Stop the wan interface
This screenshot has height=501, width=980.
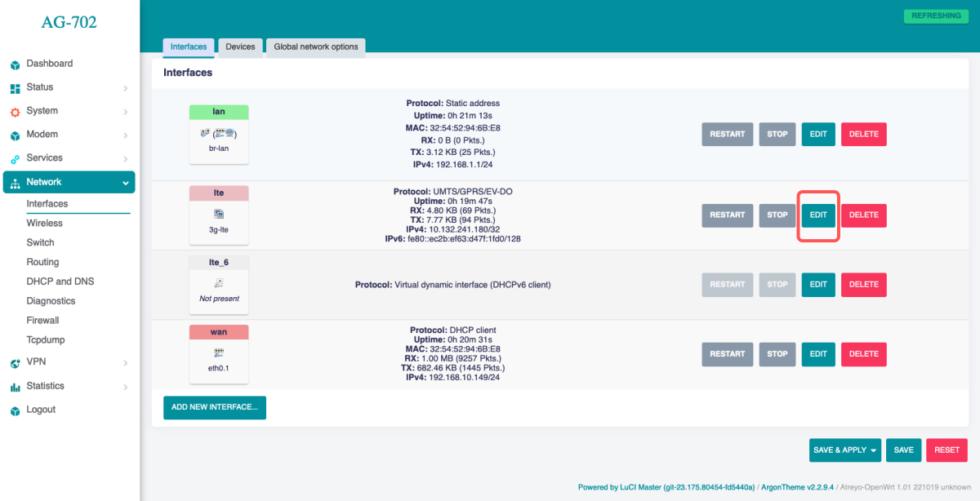tap(777, 354)
